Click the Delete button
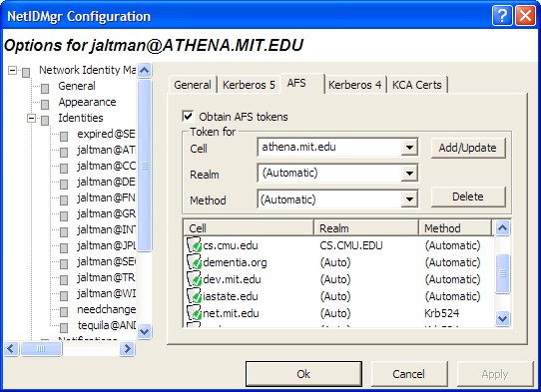The height and width of the screenshot is (392, 541). 468,196
